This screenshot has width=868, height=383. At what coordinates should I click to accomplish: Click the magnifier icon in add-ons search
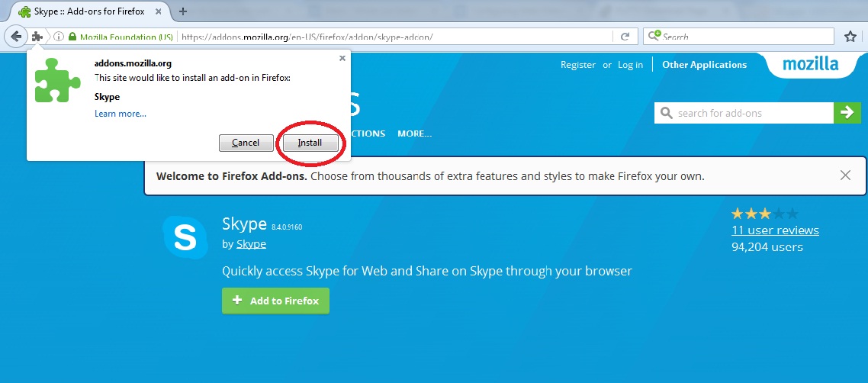[667, 113]
